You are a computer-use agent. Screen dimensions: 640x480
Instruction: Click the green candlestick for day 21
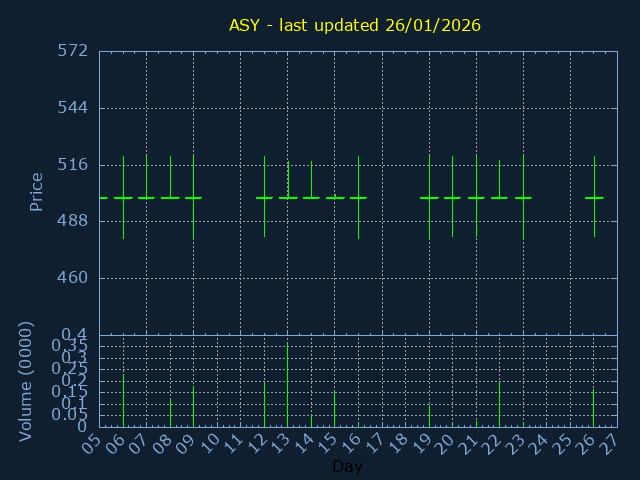[x=476, y=197]
